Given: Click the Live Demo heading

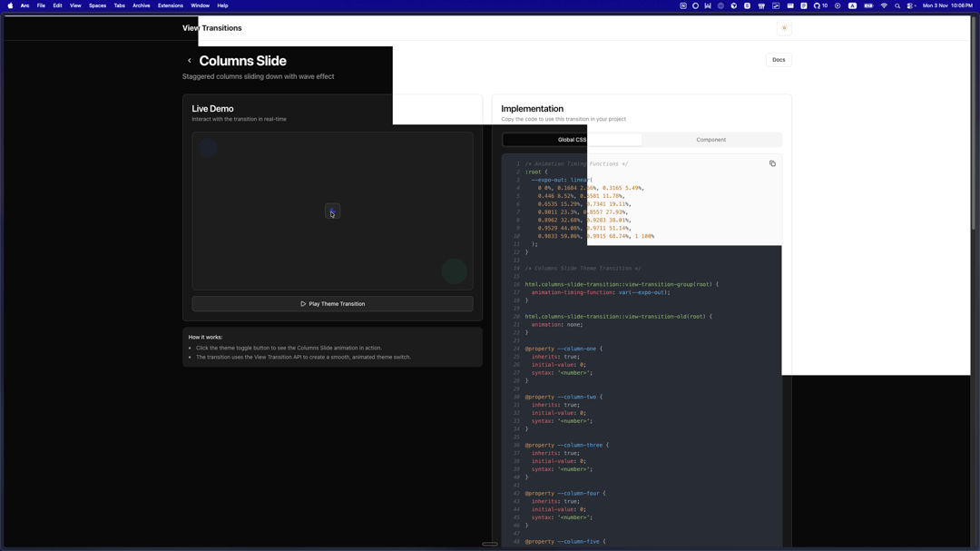Looking at the screenshot, I should 212,109.
